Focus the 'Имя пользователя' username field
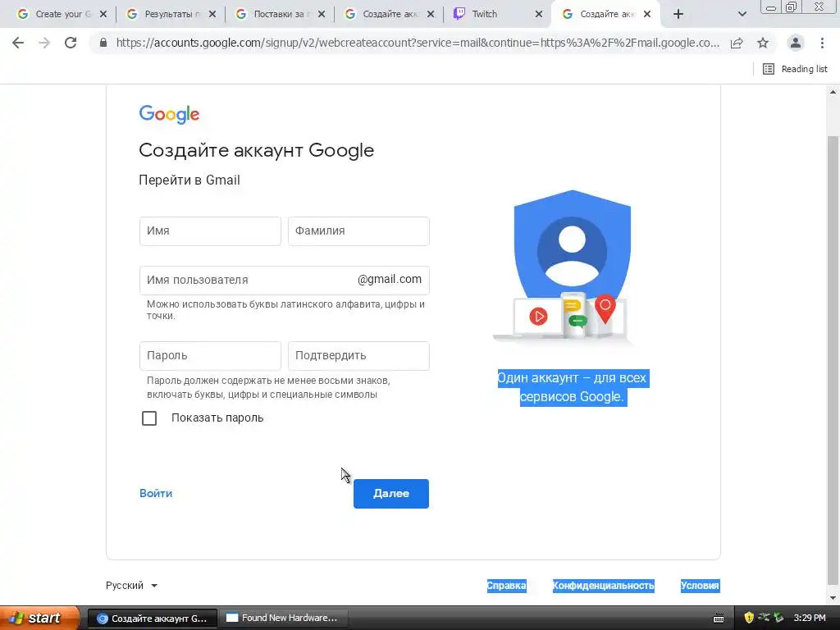This screenshot has height=630, width=840. click(x=284, y=281)
